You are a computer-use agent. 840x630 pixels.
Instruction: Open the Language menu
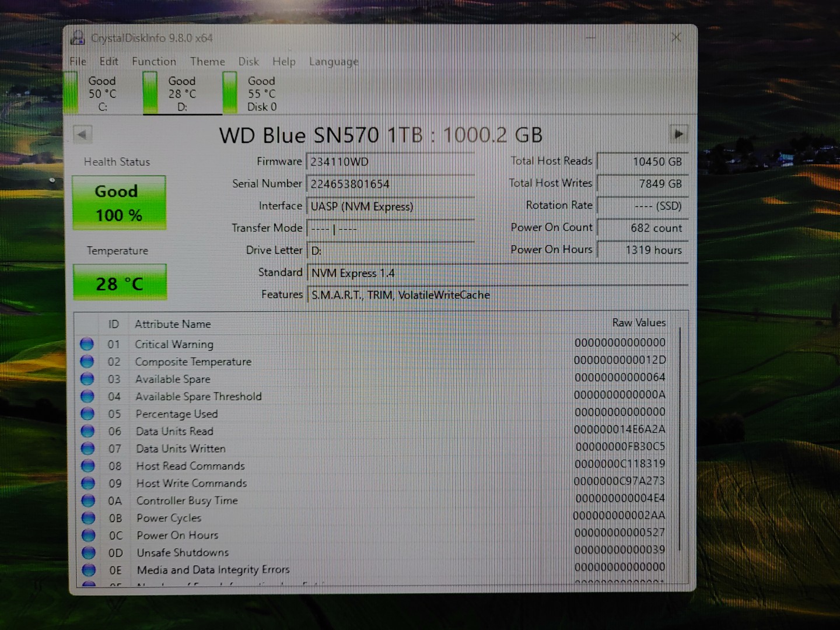pyautogui.click(x=334, y=62)
